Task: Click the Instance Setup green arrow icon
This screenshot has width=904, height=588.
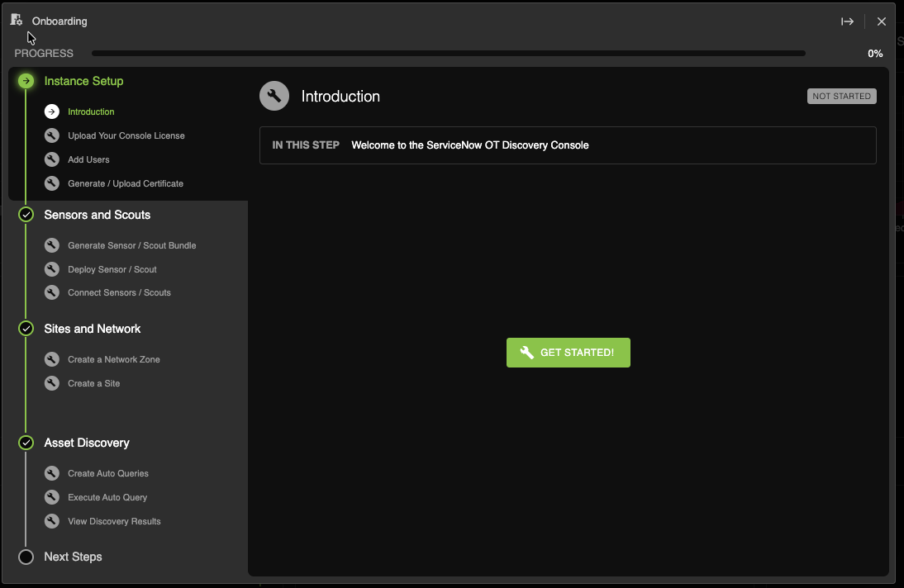Action: pos(26,81)
